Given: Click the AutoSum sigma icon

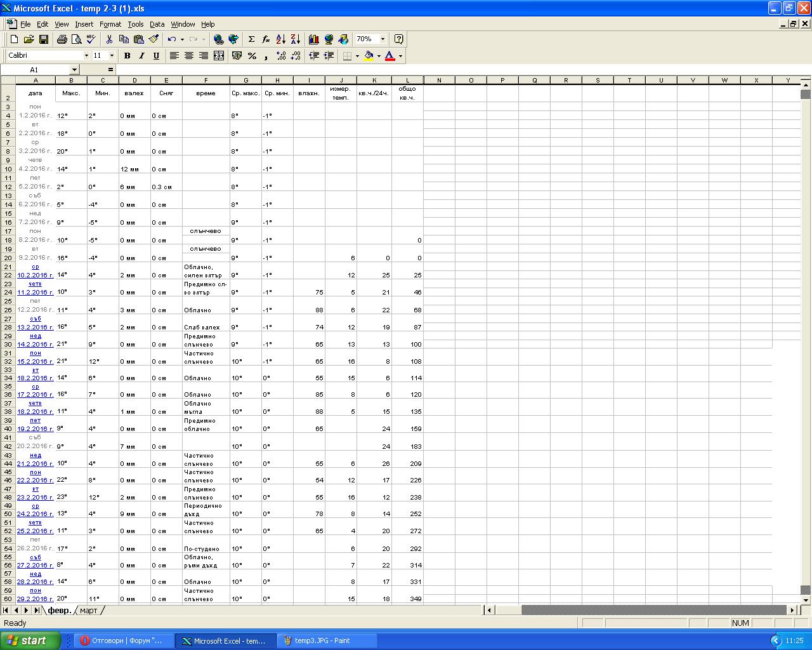Looking at the screenshot, I should tap(251, 39).
